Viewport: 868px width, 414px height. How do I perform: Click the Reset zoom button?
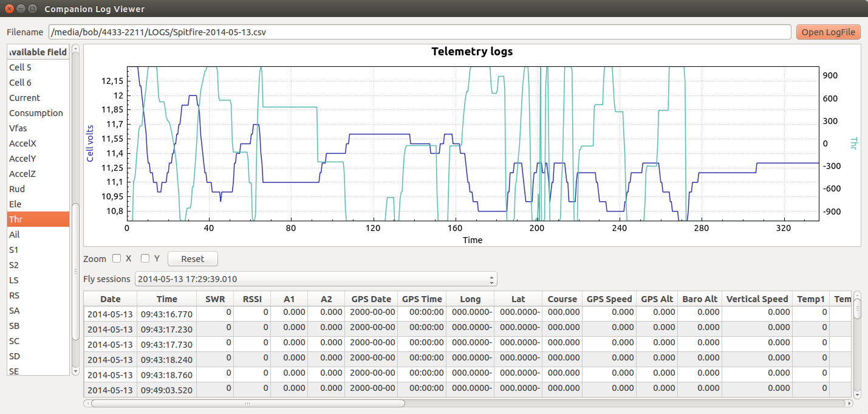193,258
